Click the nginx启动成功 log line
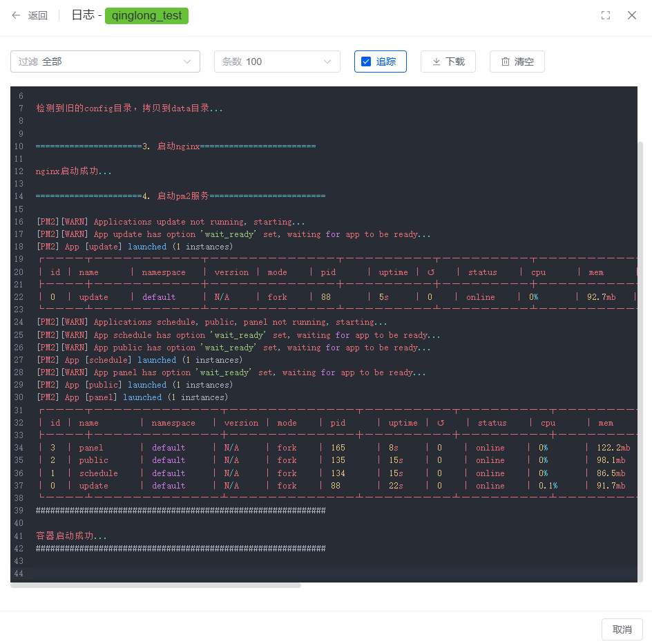 point(74,171)
